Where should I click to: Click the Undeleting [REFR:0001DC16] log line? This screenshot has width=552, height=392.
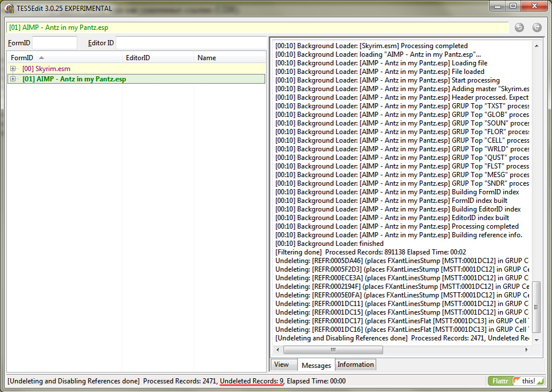pos(401,330)
